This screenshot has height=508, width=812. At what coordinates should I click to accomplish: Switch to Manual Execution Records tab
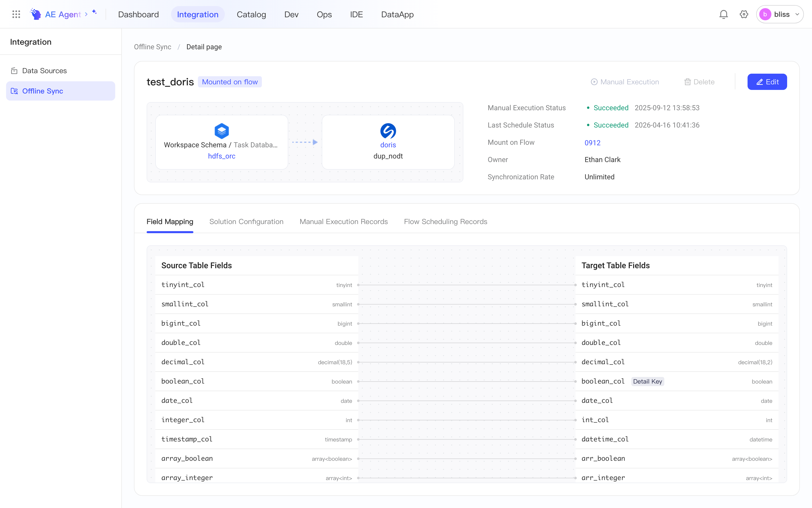click(x=344, y=222)
